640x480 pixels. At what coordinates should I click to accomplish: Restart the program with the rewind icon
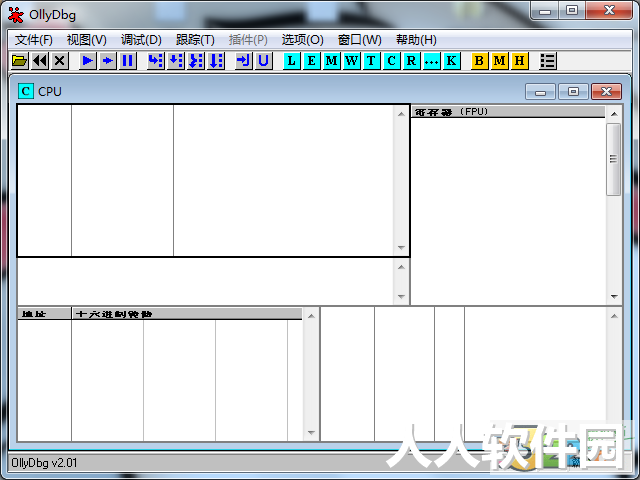[x=40, y=61]
